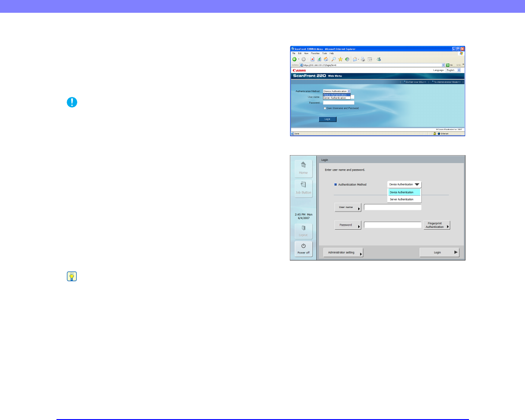Screen dimensions: 525x420
Task: Click the padlock security icon in browser status bar
Action: 435,134
